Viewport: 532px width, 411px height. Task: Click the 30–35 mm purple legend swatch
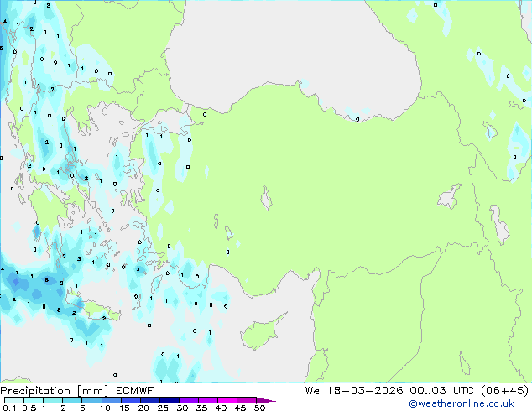[x=189, y=400]
